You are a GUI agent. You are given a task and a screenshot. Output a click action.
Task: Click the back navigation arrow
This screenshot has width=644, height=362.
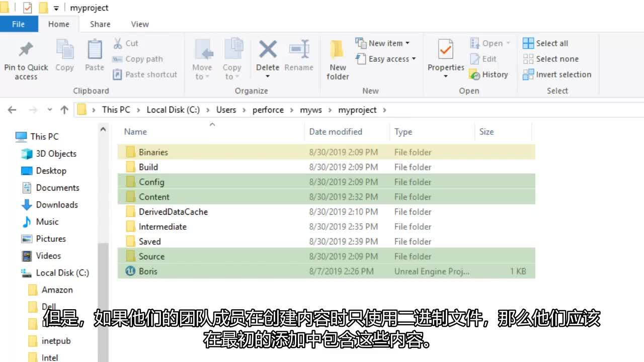(12, 110)
